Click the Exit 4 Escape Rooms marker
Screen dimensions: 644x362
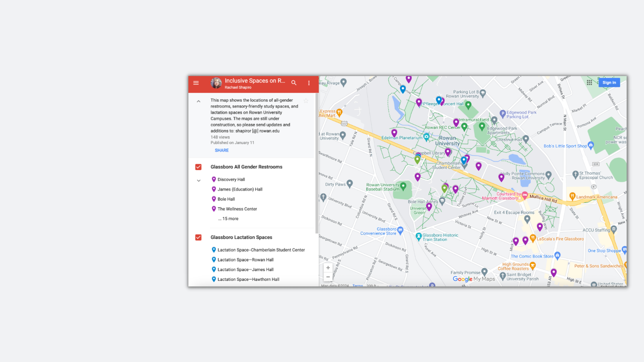coord(527,219)
